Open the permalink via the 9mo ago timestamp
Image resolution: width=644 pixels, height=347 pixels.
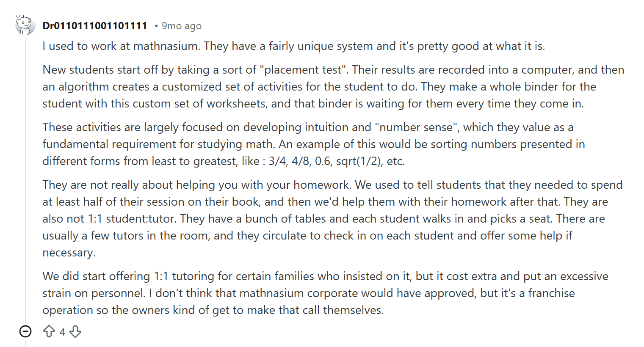point(181,25)
